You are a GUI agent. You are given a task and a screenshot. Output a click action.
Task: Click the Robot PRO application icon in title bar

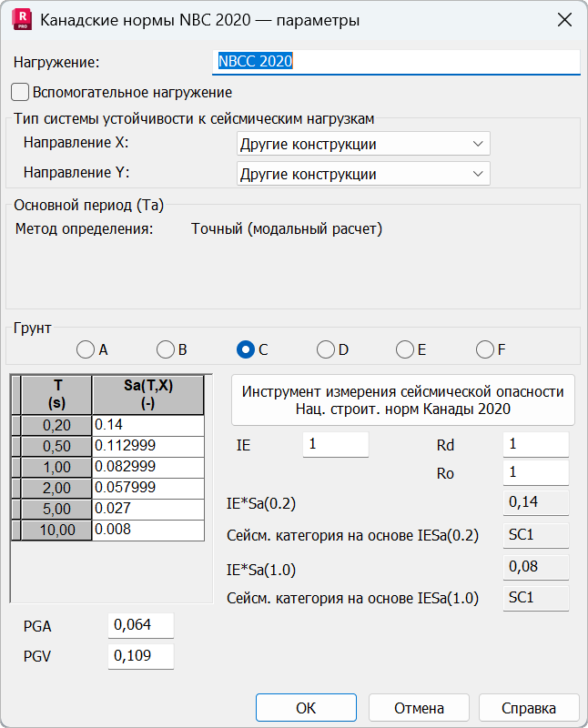[x=22, y=20]
